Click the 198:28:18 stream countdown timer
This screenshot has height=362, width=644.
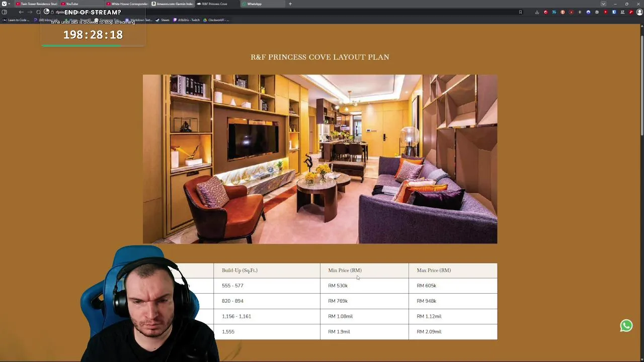[93, 35]
